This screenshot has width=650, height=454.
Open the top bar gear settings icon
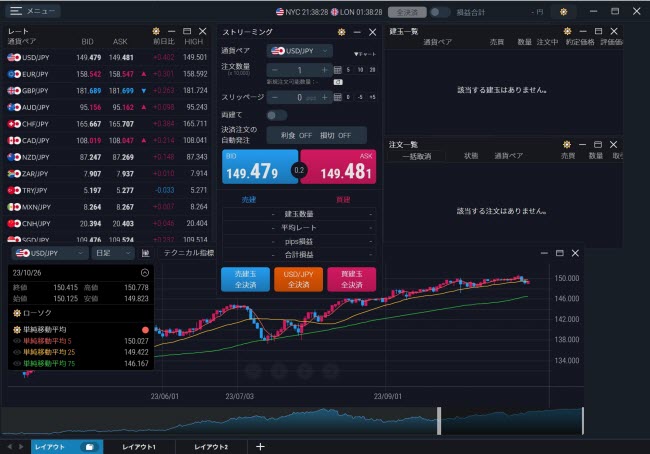pyautogui.click(x=563, y=12)
